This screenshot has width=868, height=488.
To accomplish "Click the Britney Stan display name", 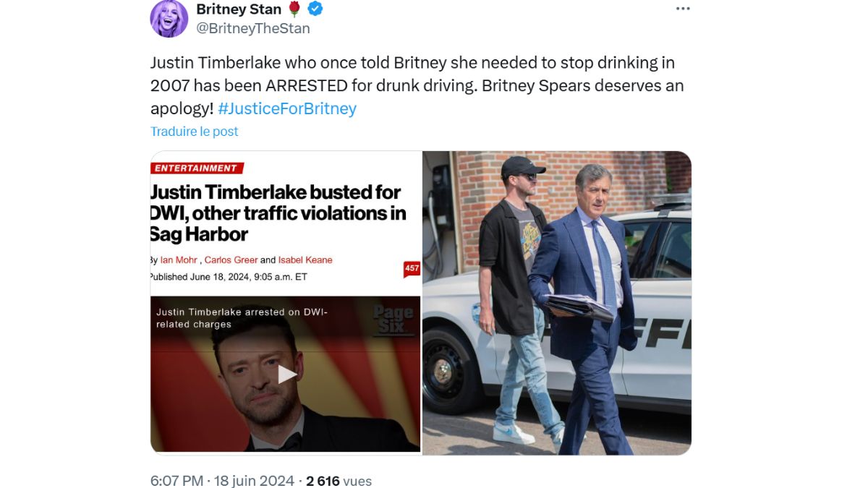I will point(239,9).
